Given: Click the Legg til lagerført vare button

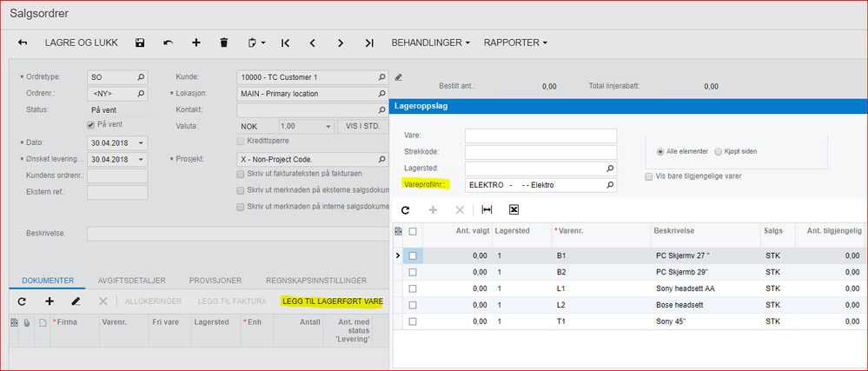Looking at the screenshot, I should (x=331, y=301).
